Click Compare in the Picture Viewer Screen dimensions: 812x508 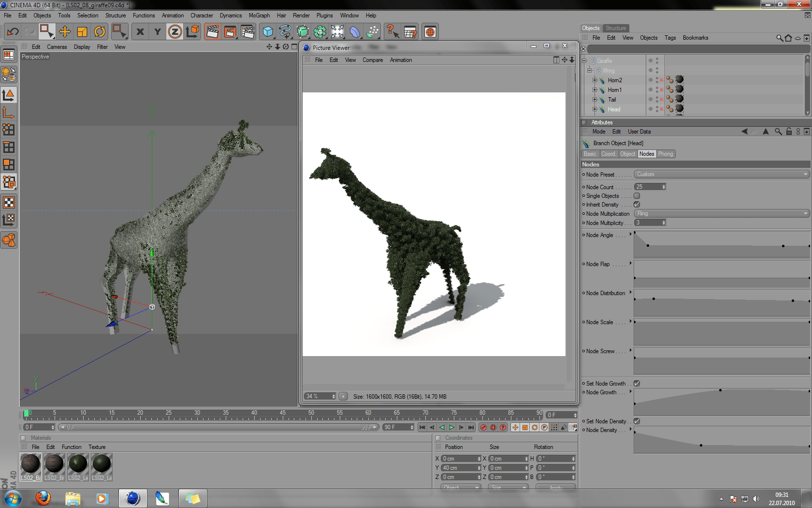click(373, 60)
